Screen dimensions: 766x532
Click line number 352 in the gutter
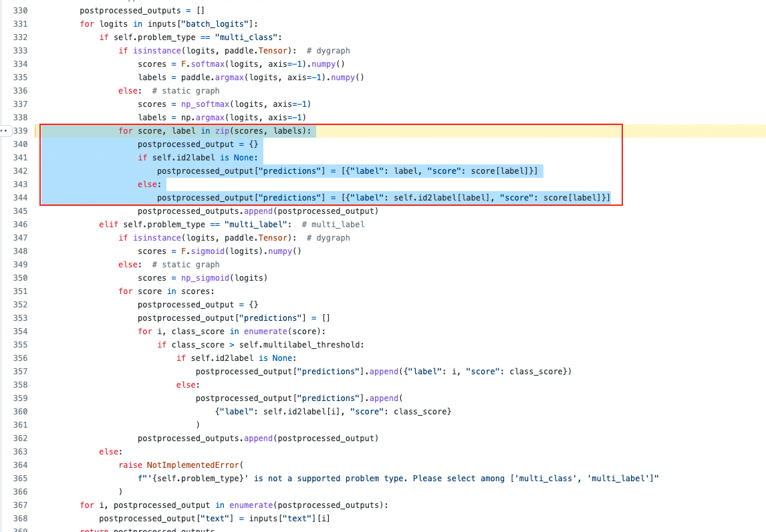(x=21, y=304)
